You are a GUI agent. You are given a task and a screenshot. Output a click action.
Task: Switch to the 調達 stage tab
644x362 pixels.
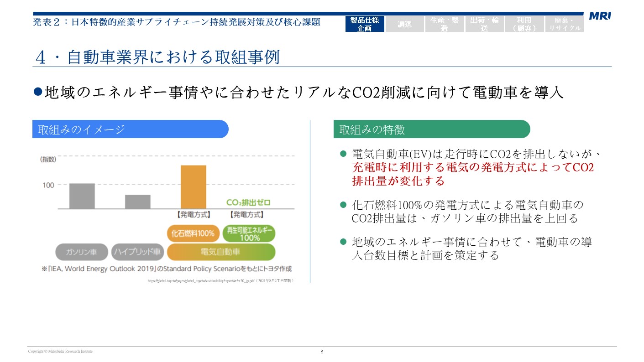pyautogui.click(x=404, y=24)
